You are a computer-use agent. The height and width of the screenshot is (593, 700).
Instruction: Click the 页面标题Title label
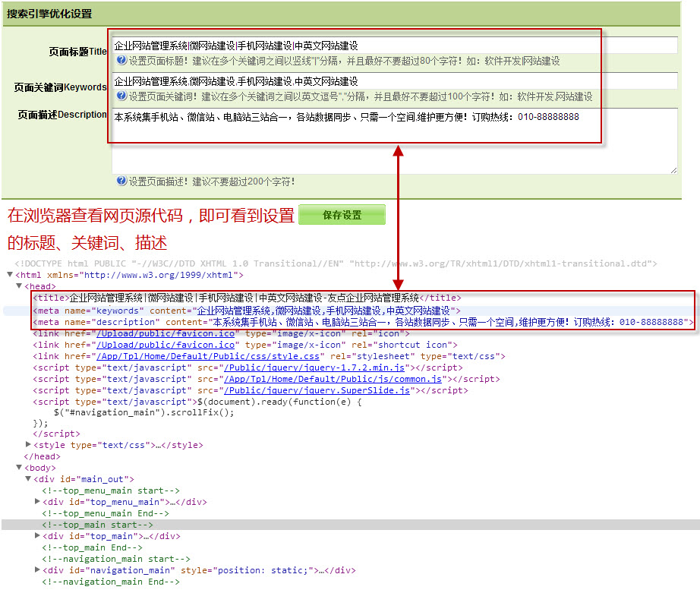pos(77,52)
